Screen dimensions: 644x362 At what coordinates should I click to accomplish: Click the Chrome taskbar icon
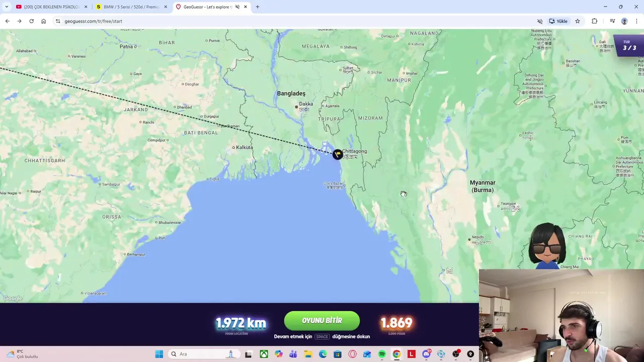(x=396, y=354)
